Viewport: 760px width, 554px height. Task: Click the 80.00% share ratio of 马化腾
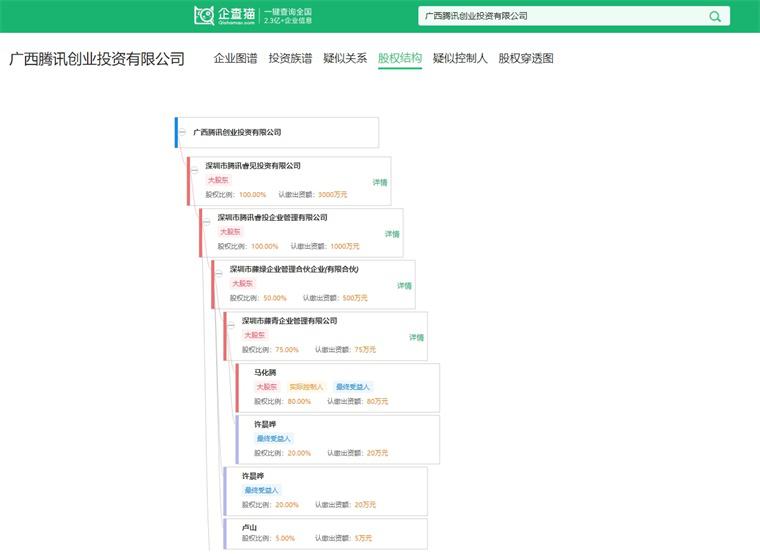click(299, 401)
